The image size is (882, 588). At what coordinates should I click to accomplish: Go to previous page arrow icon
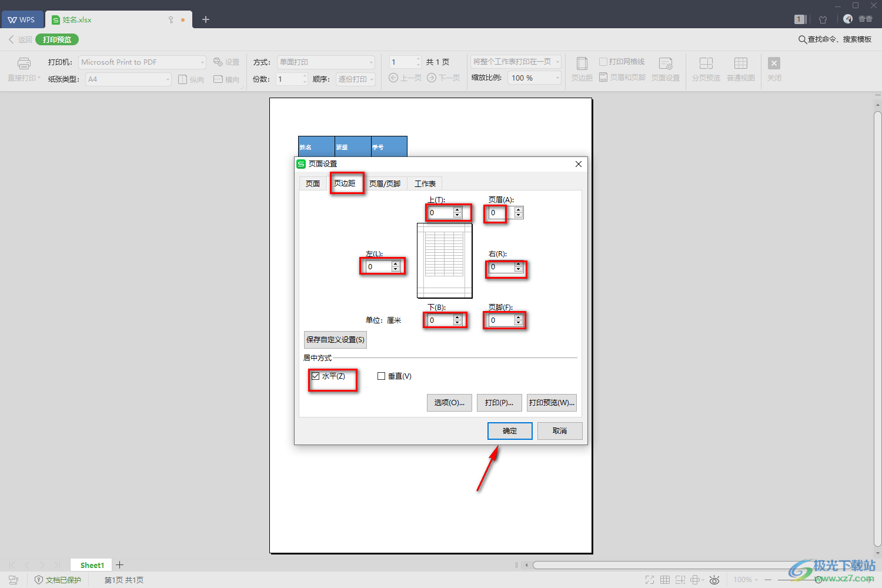pyautogui.click(x=393, y=78)
